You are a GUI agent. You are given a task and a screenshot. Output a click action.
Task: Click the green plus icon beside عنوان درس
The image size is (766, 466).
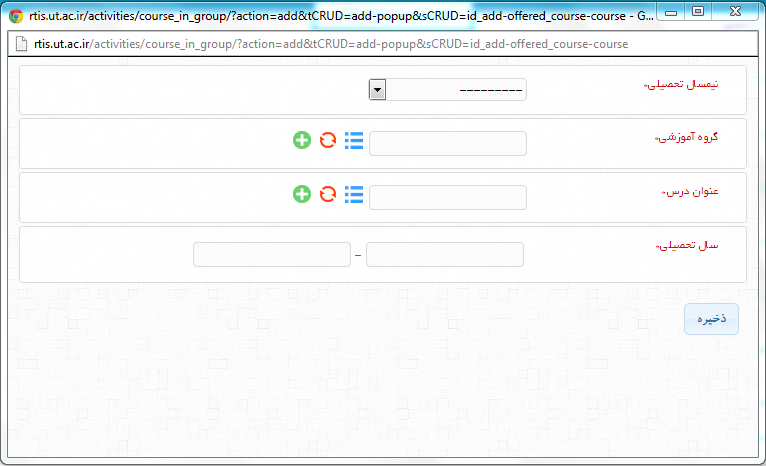click(302, 194)
